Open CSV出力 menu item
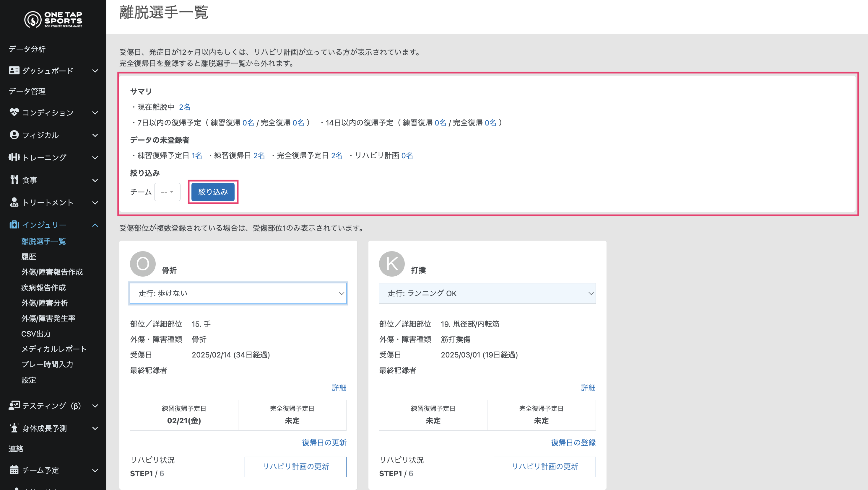The width and height of the screenshot is (868, 490). (36, 333)
